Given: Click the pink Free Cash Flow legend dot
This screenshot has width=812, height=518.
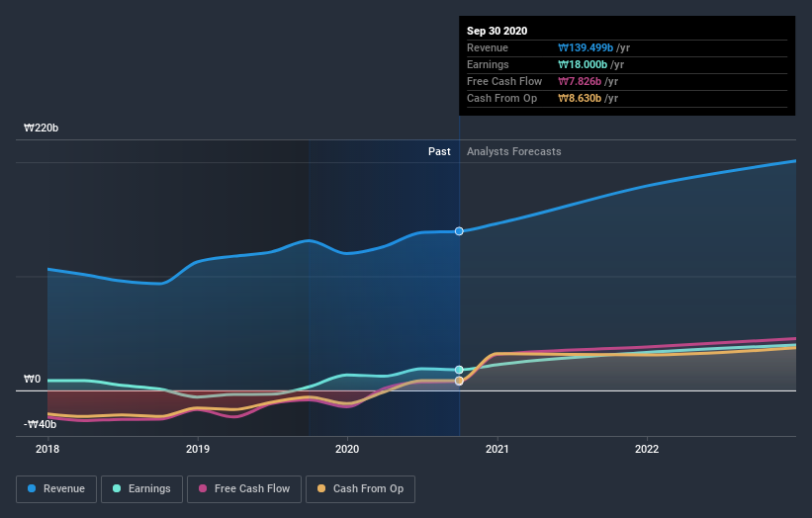Looking at the screenshot, I should coord(203,488).
